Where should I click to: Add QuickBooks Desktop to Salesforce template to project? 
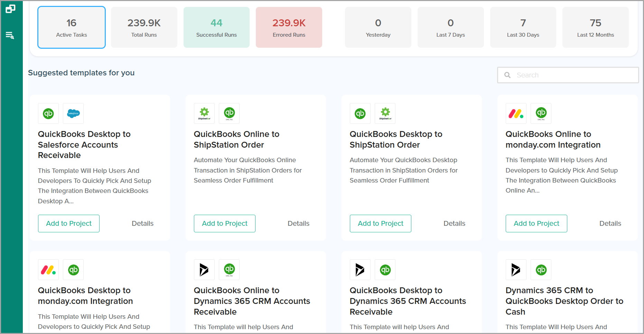point(69,223)
